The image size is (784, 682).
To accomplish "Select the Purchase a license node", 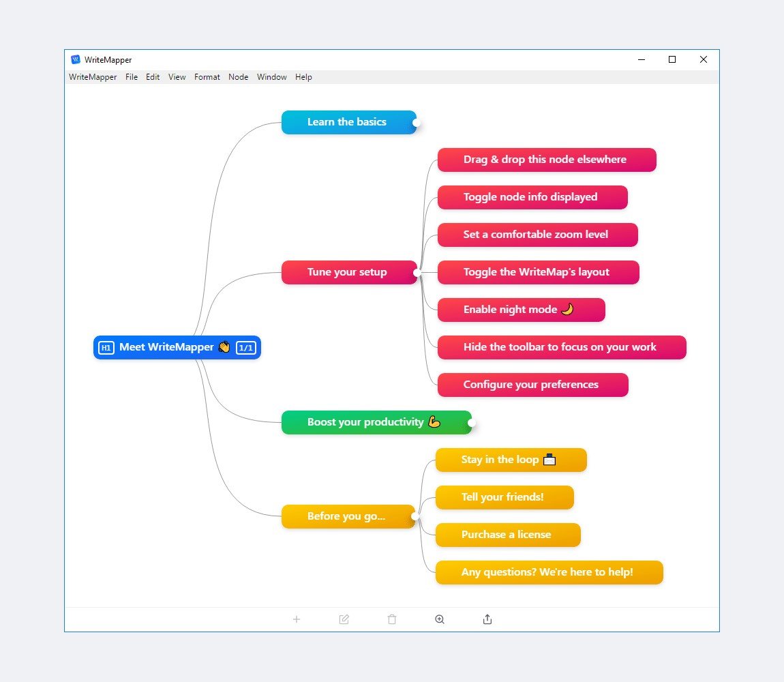I will pyautogui.click(x=508, y=535).
